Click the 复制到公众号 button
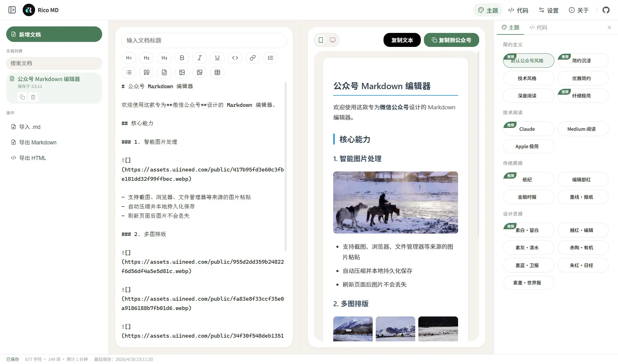Screen dimensions: 618x364 coord(452,40)
